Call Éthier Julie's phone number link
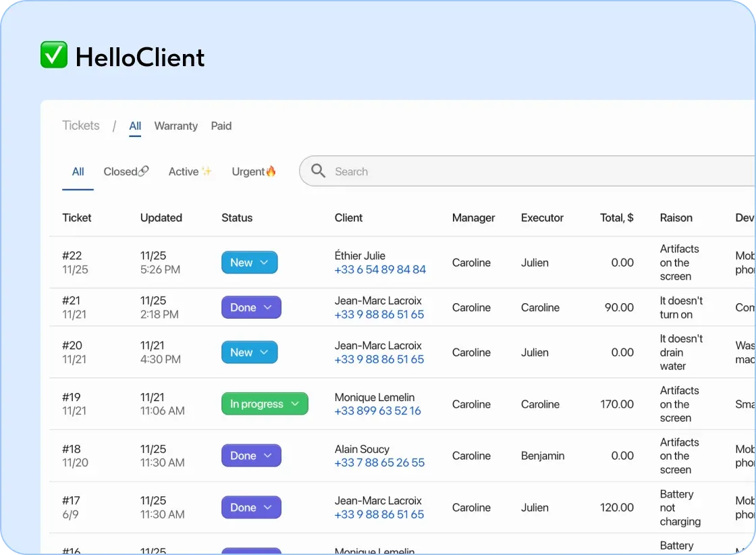The image size is (756, 555). [380, 269]
